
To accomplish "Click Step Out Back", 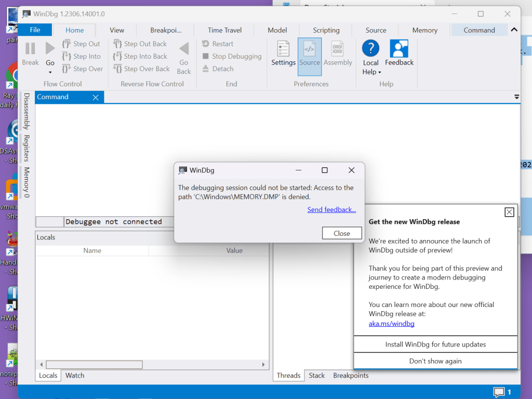I will 140,44.
